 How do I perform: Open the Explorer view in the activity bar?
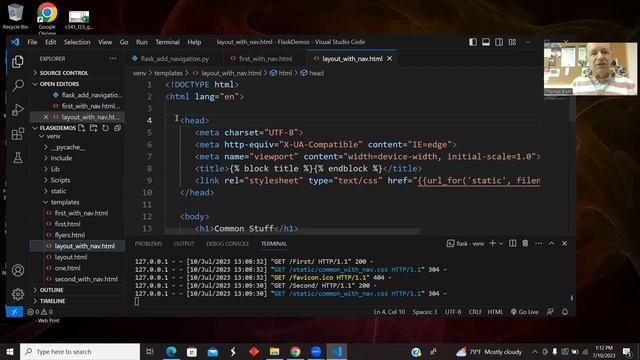click(18, 62)
